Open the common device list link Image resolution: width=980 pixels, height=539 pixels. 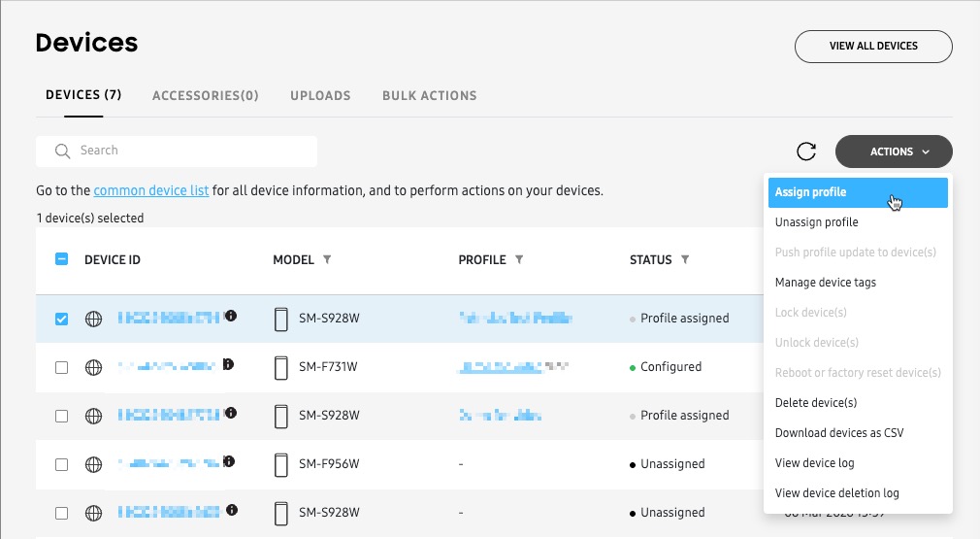click(x=151, y=190)
